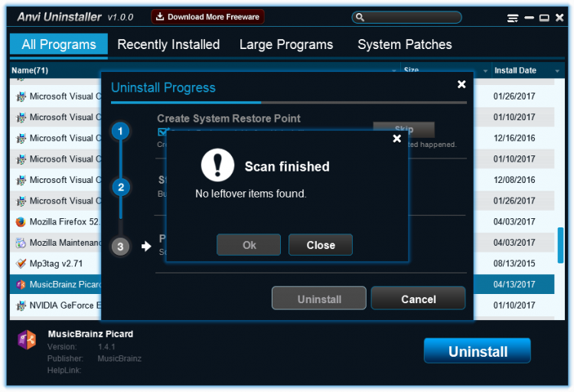Click the large blue Uninstall button

tap(478, 351)
